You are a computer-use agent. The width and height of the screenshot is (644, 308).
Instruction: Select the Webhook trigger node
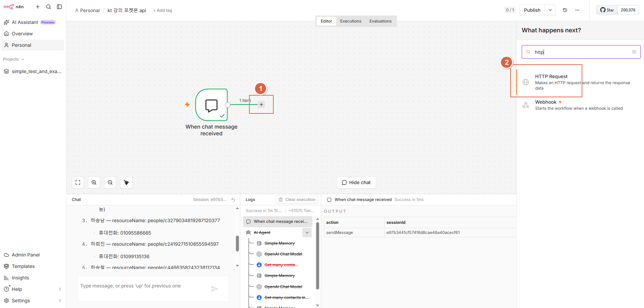(580, 105)
